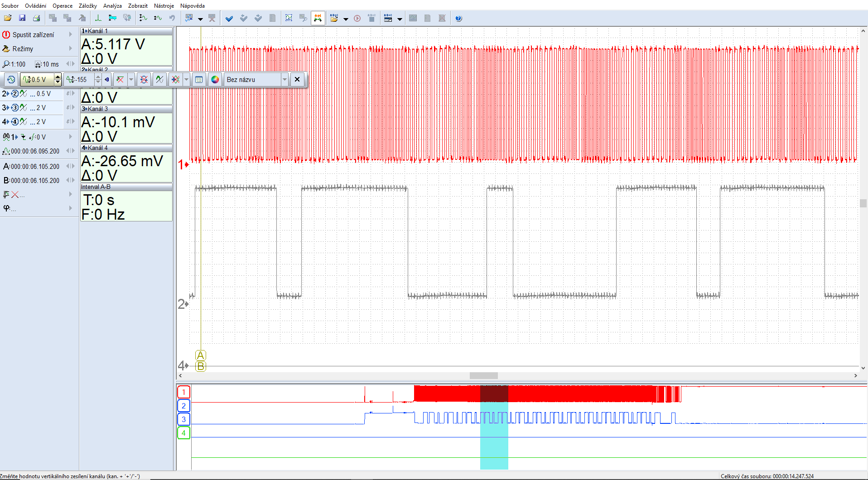Expand the Režimy submenu arrow

point(70,48)
